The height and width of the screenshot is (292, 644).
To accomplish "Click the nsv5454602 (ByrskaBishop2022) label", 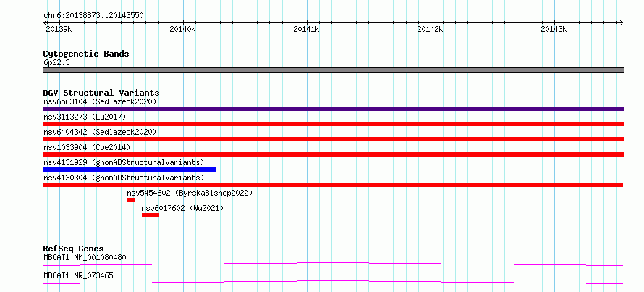I will click(x=190, y=193).
